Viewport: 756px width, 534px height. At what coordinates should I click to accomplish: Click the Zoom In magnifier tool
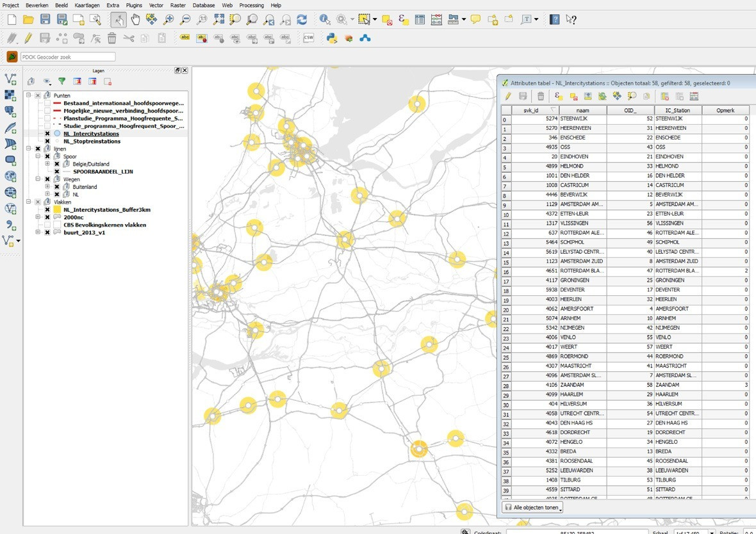[x=168, y=20]
